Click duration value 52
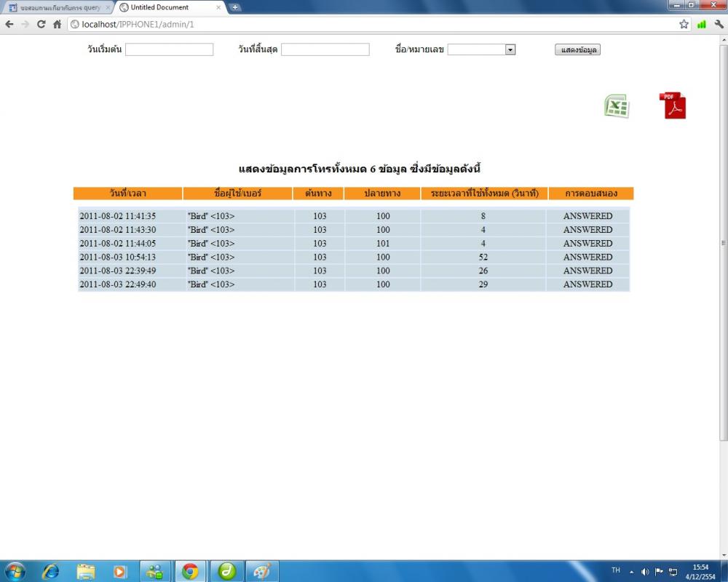 pos(483,257)
